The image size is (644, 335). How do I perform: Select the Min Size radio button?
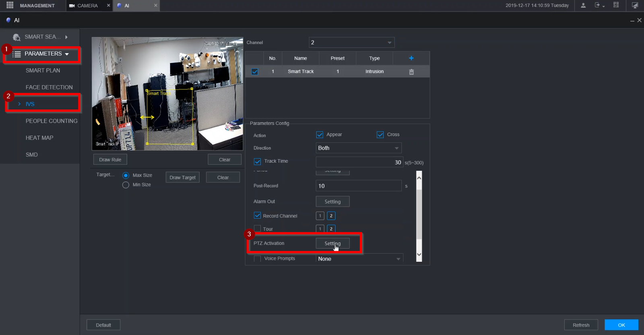pos(126,185)
